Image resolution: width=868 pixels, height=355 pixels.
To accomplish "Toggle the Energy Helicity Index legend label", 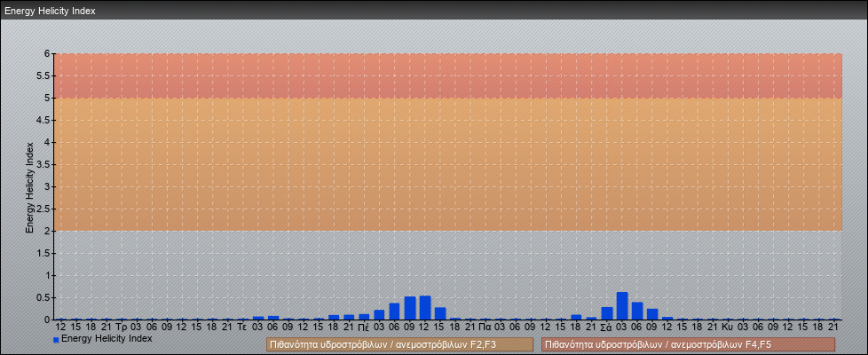I will (x=107, y=338).
